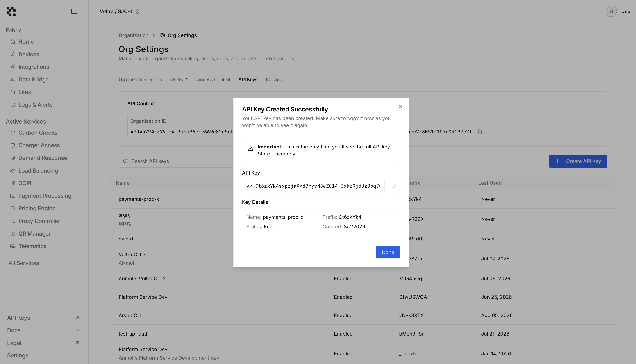Open All Services list
The height and width of the screenshot is (364, 636).
(24, 263)
